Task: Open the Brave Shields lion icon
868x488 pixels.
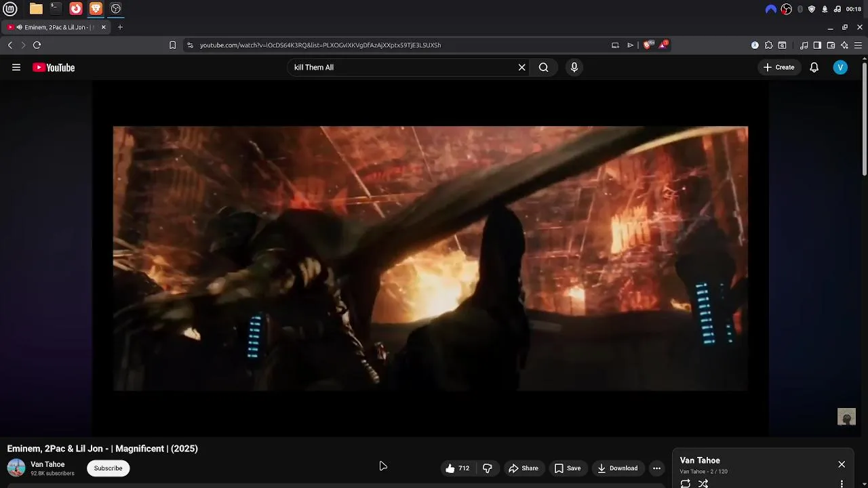Action: 648,45
